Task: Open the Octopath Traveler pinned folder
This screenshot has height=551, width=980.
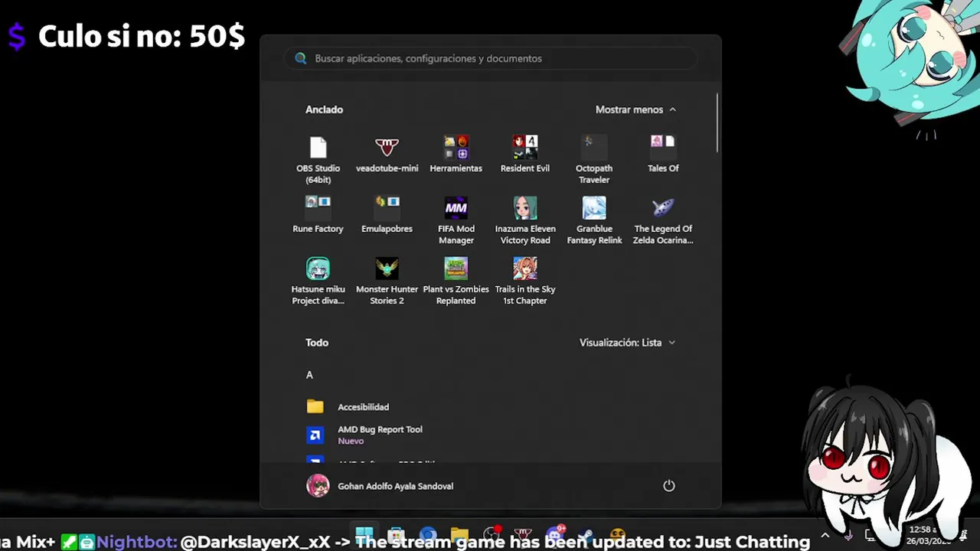Action: coord(593,159)
